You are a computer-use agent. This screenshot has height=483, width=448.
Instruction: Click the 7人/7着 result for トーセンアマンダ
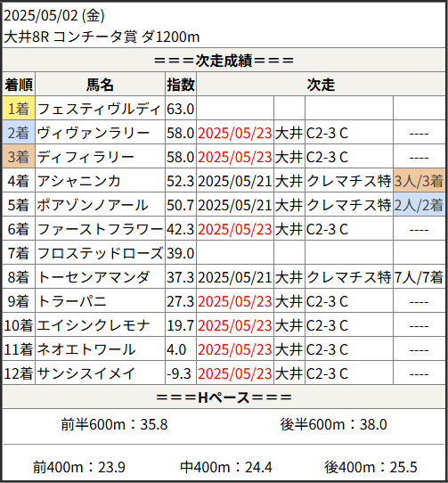(419, 277)
